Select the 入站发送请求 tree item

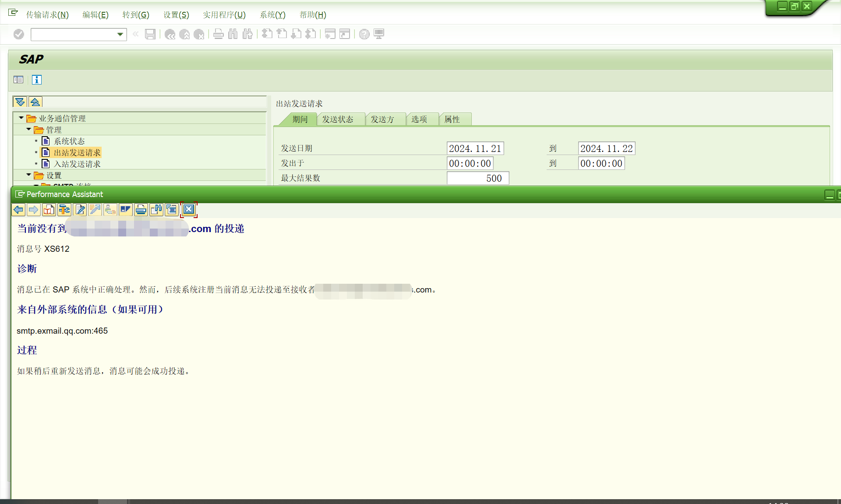click(77, 164)
